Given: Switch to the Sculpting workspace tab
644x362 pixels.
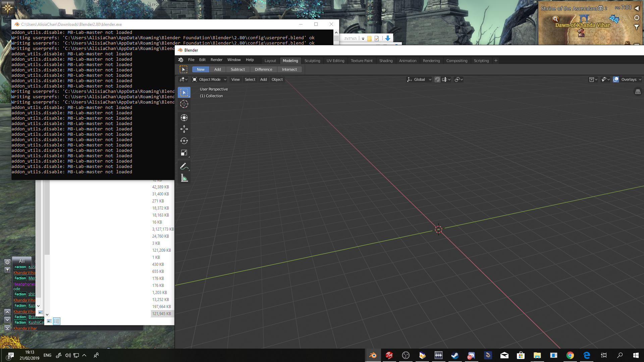Looking at the screenshot, I should click(312, 61).
